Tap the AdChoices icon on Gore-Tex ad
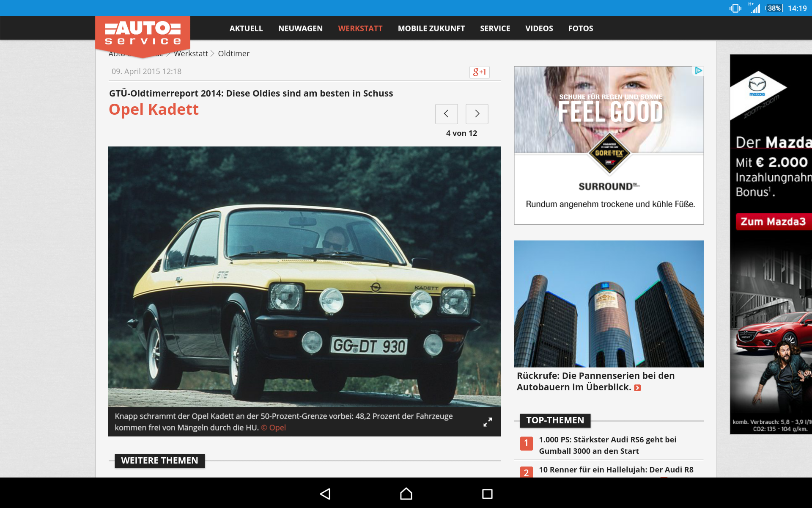This screenshot has height=508, width=812. pos(698,71)
